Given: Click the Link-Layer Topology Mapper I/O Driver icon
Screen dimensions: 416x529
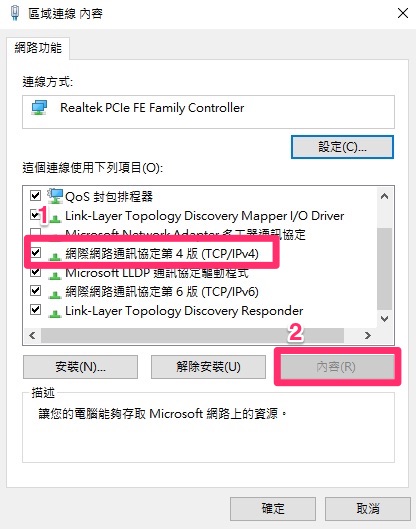Looking at the screenshot, I should point(55,219).
